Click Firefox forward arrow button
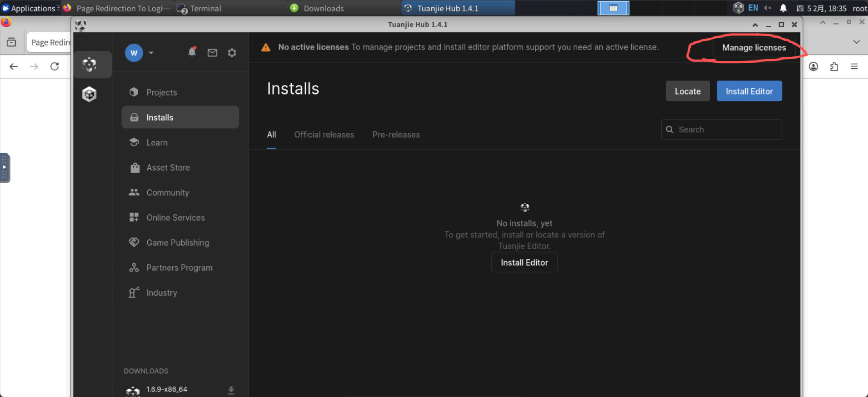The height and width of the screenshot is (397, 868). 34,66
